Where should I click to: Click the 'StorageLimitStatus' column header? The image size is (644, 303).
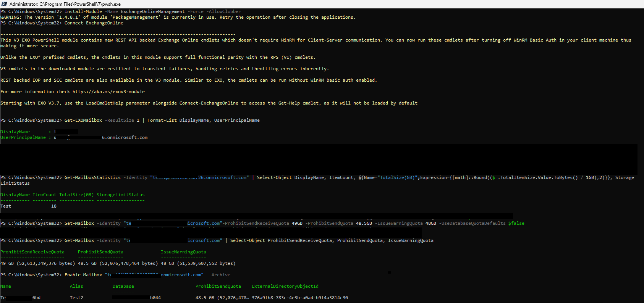point(121,195)
